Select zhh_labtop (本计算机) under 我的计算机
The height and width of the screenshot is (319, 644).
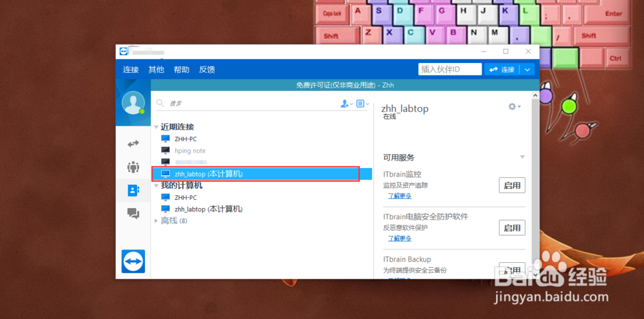pyautogui.click(x=209, y=209)
